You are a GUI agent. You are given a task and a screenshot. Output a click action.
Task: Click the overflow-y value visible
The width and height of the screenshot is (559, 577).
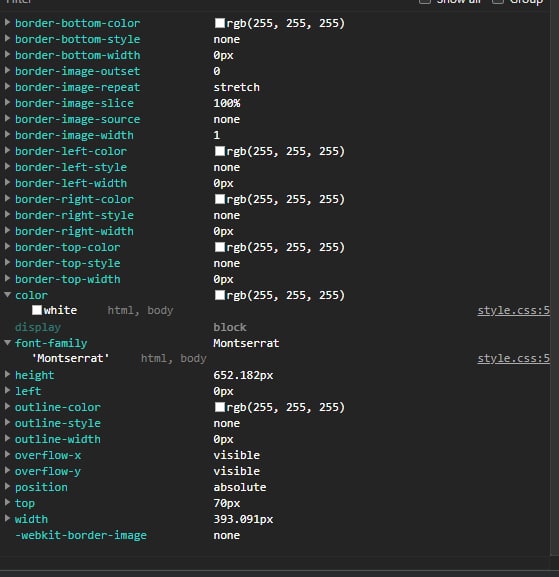(237, 471)
